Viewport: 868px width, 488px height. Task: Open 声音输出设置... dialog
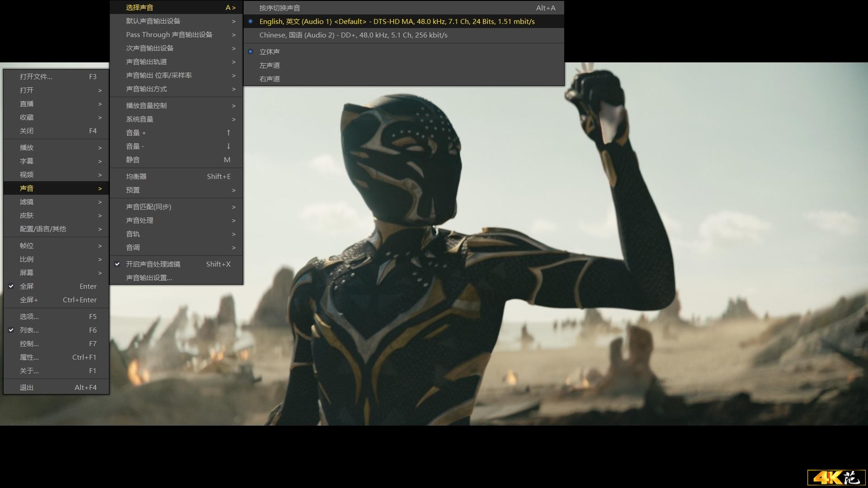pyautogui.click(x=176, y=277)
